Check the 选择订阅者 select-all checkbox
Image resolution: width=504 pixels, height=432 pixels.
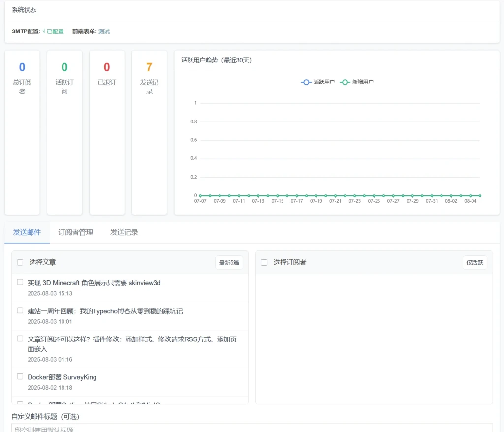[x=264, y=262]
